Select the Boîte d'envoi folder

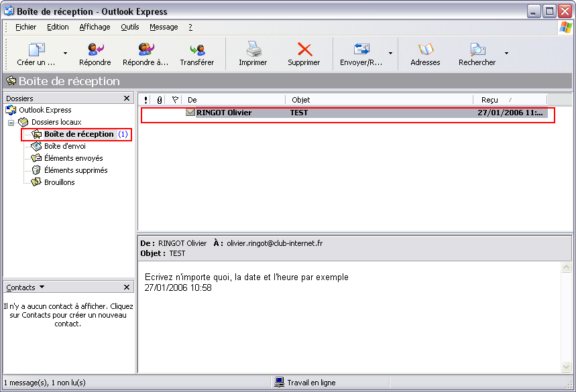(65, 146)
